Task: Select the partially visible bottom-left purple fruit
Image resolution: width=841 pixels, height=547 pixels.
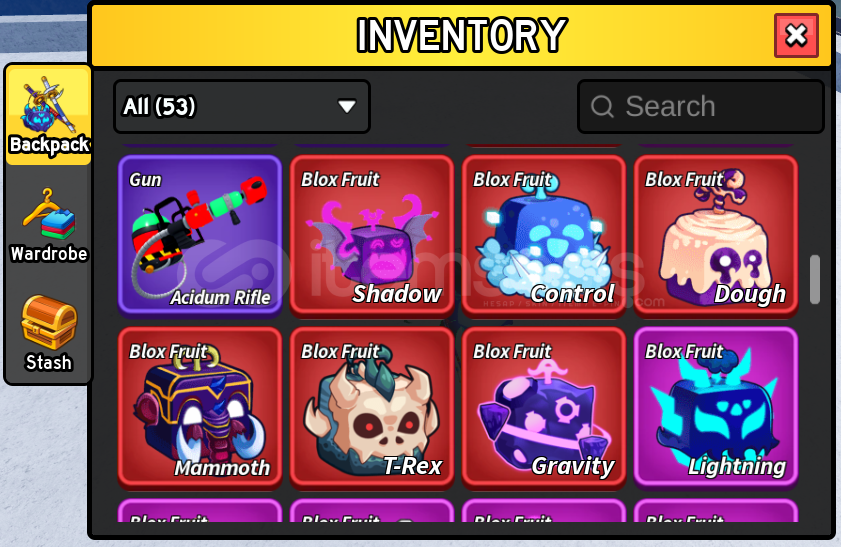Action: click(x=200, y=511)
